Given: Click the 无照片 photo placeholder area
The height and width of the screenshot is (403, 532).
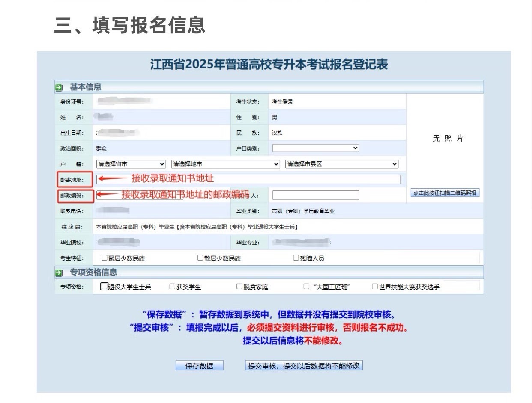Looking at the screenshot, I should coord(448,138).
